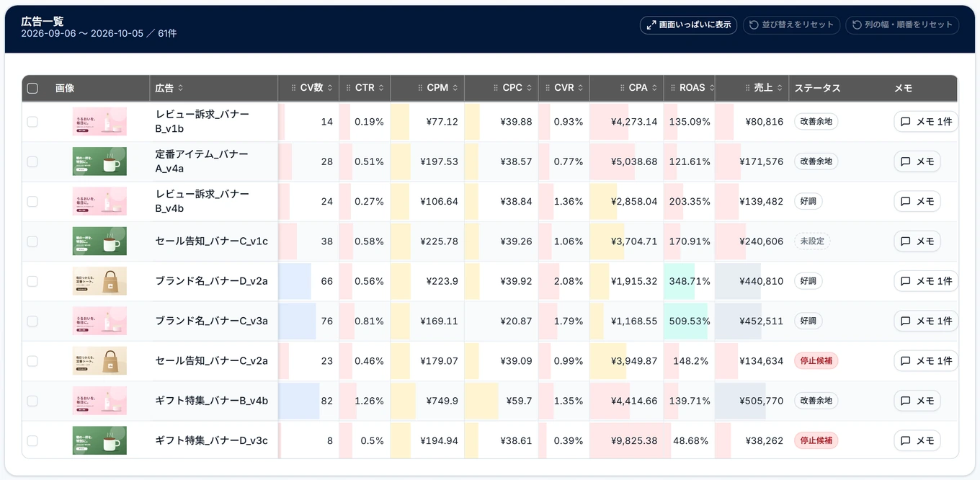Grab the CPM column grip icon
The width and height of the screenshot is (980, 480).
[420, 88]
